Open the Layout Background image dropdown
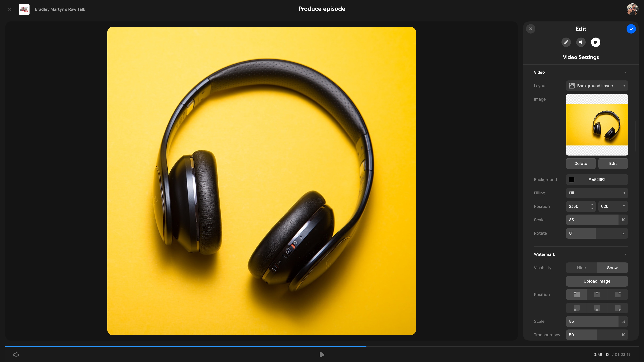 597,86
